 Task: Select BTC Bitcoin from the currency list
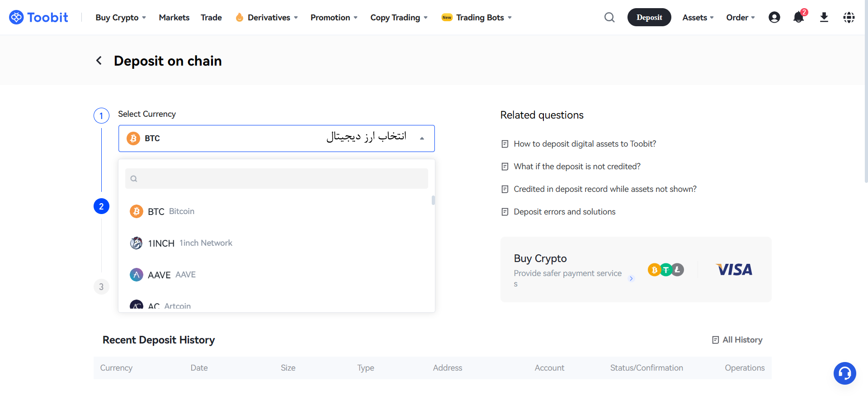click(277, 211)
